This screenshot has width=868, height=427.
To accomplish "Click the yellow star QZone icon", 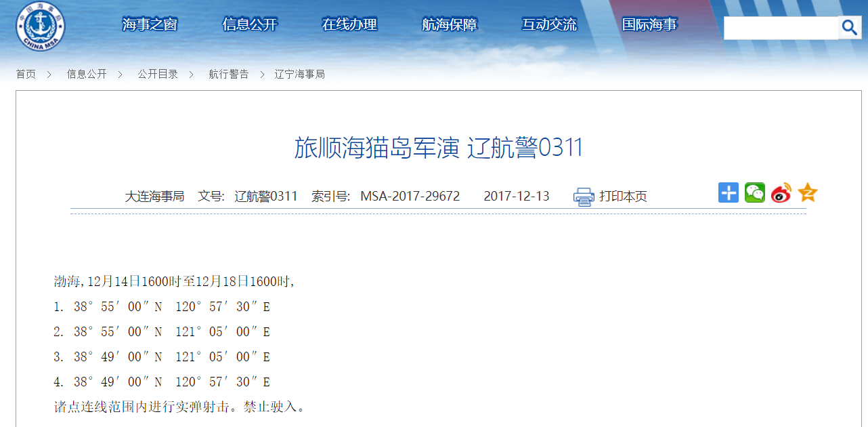I will pos(808,193).
